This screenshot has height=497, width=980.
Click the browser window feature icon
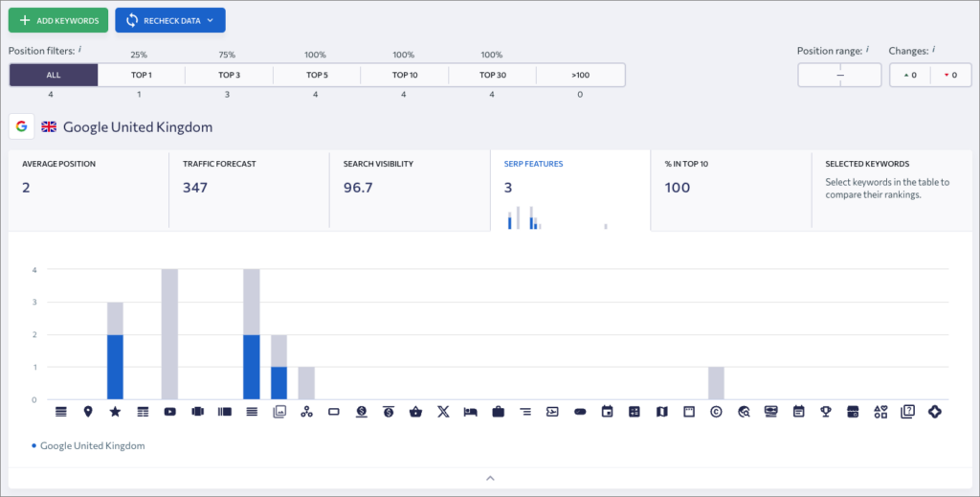pos(689,412)
